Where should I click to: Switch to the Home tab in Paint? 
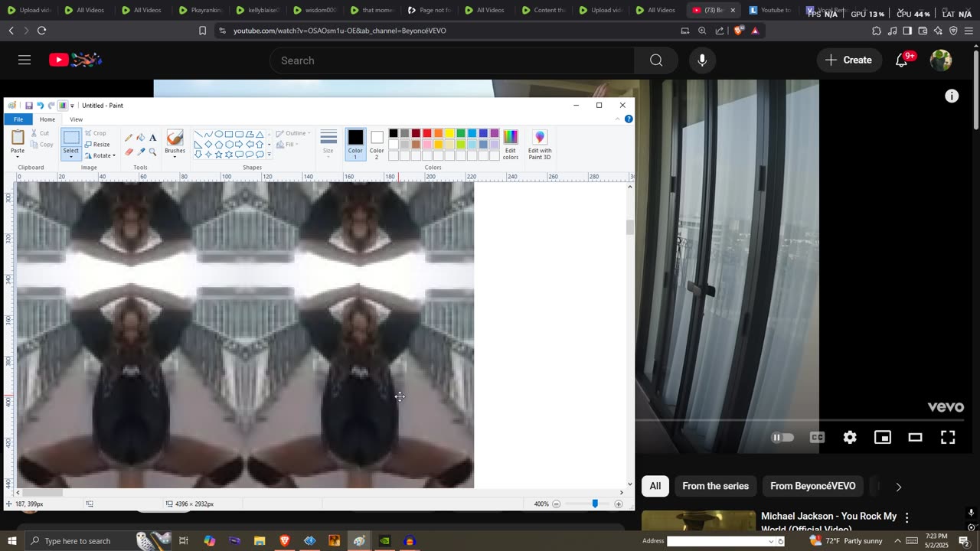(47, 119)
